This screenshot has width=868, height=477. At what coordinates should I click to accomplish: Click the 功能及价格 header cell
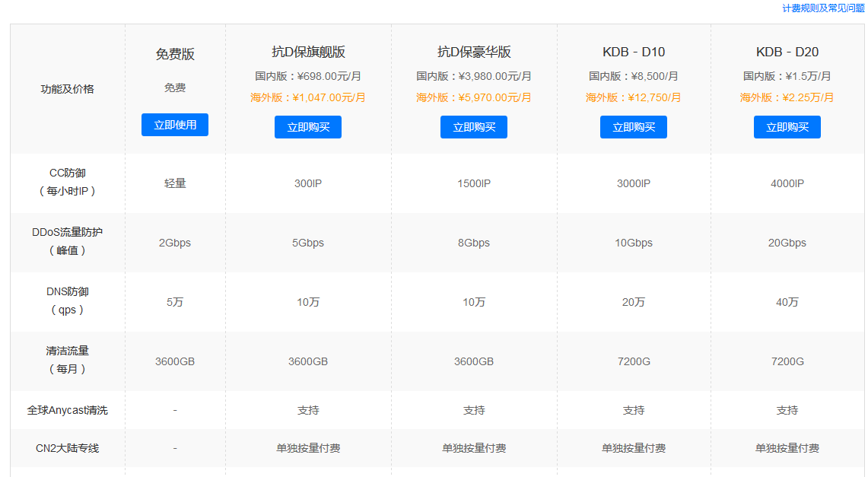point(68,89)
